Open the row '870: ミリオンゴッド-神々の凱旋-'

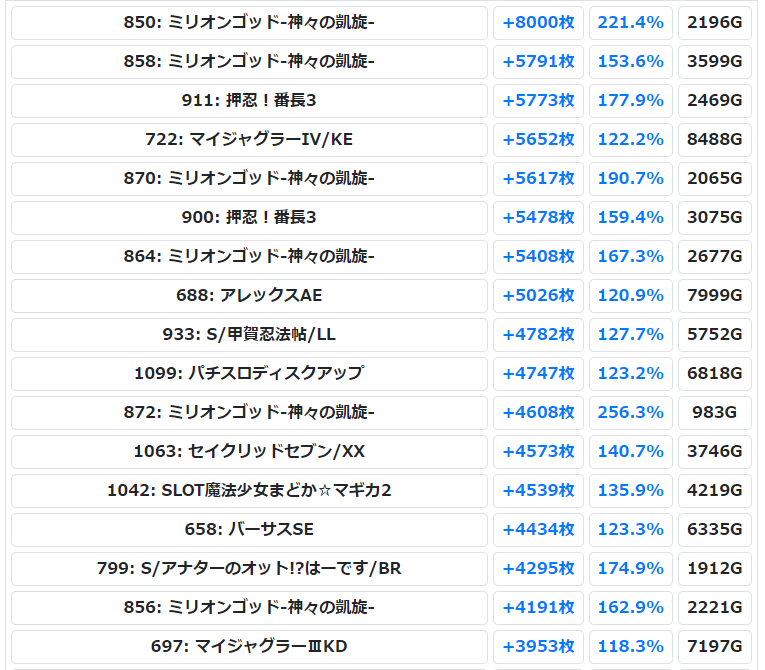click(249, 179)
